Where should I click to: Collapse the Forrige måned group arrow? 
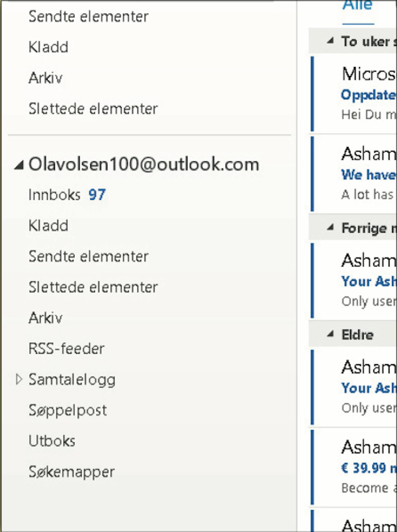click(x=330, y=227)
